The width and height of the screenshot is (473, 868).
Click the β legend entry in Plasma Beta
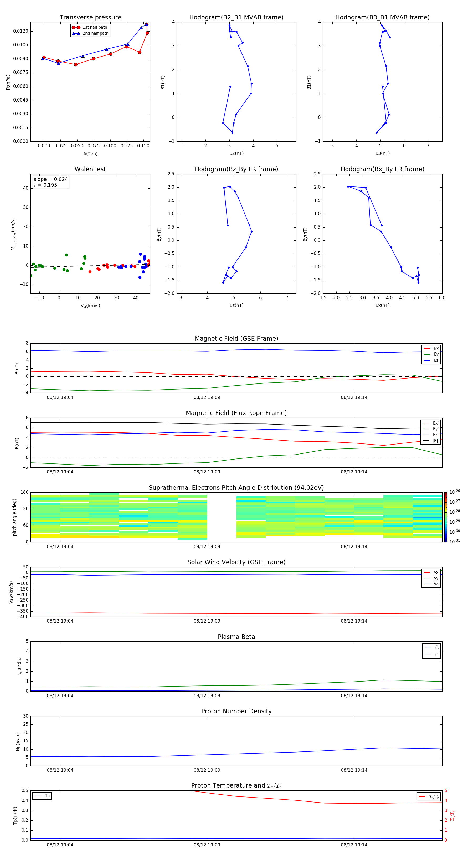431,654
